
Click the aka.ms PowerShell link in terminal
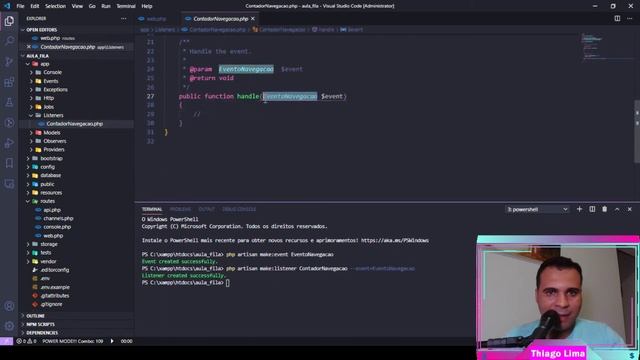(x=395, y=240)
